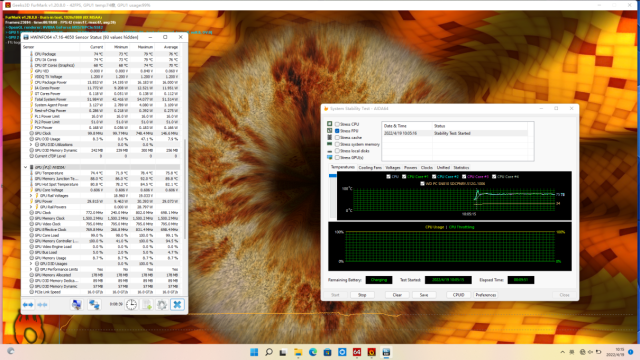This screenshot has height=360, width=640.
Task: Start logging with the sheet-plus icon
Action: point(147,304)
